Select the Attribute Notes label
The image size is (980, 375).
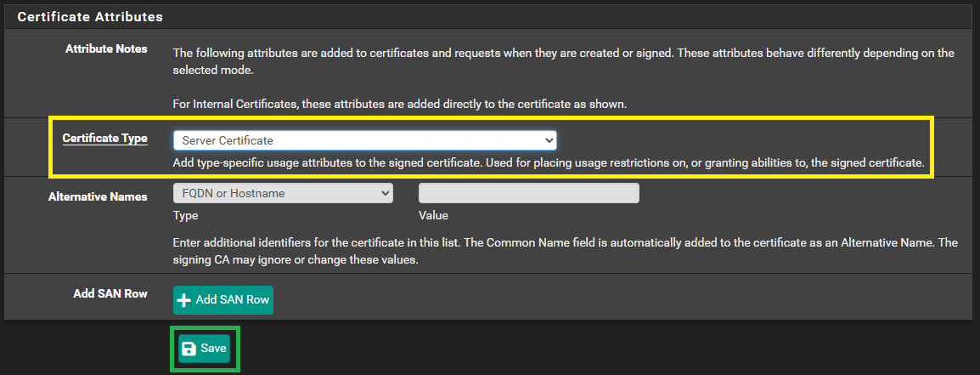point(106,48)
